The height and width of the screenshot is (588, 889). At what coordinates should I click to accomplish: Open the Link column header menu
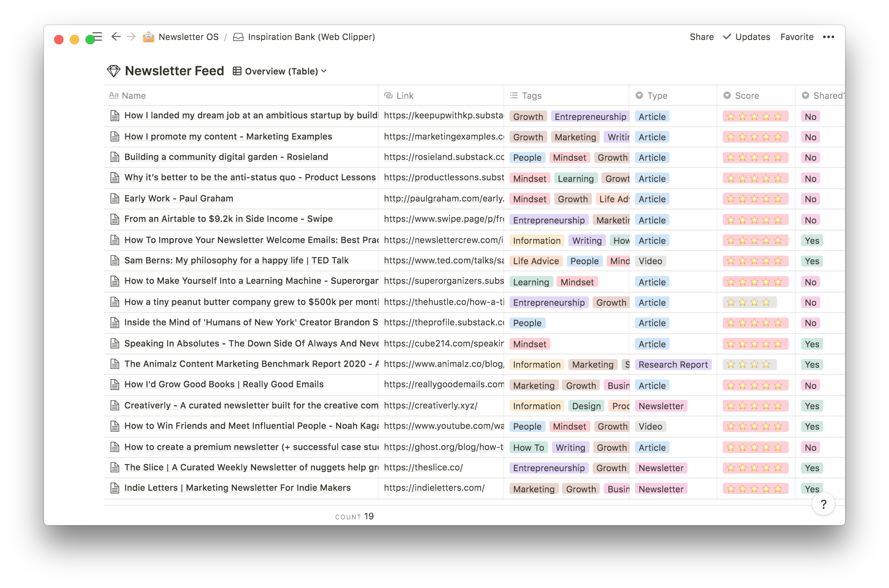point(441,95)
